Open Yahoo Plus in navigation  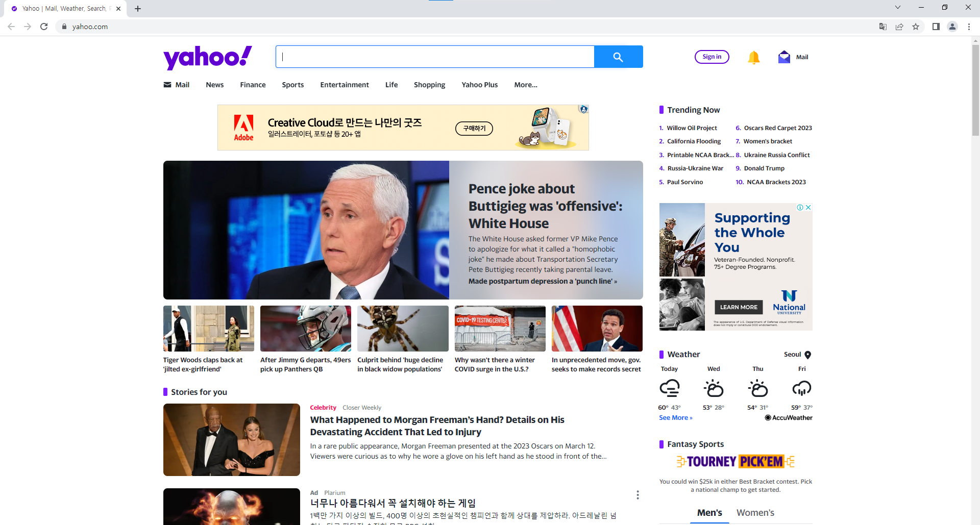click(x=480, y=85)
